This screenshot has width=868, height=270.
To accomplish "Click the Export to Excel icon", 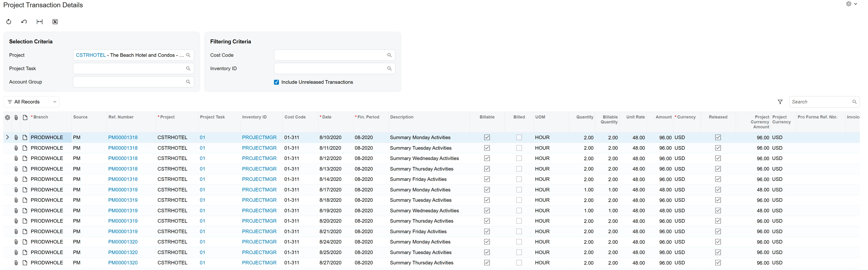I will 55,22.
